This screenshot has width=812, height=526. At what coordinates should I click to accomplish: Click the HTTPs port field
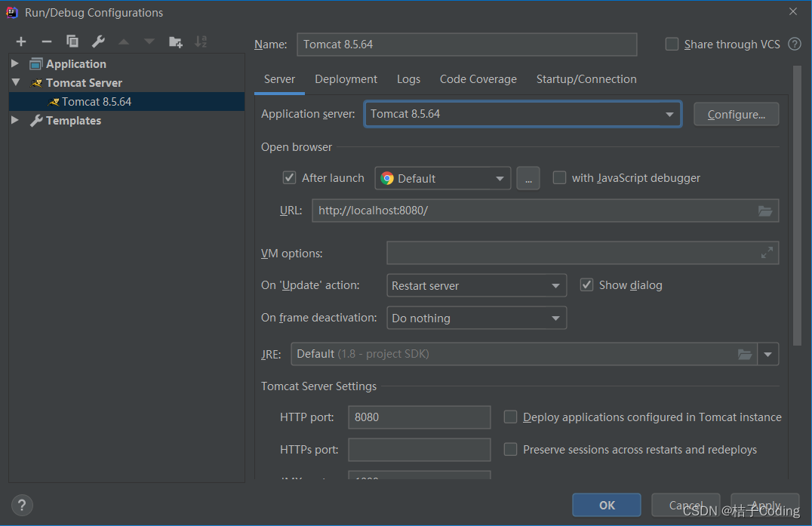click(x=420, y=450)
